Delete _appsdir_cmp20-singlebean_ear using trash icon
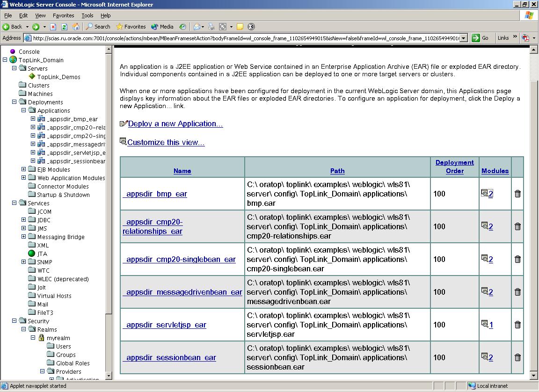 (x=517, y=259)
